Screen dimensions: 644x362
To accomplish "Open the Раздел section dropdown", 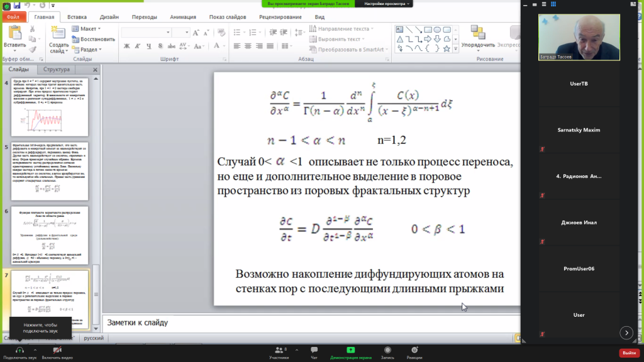I will [x=86, y=49].
